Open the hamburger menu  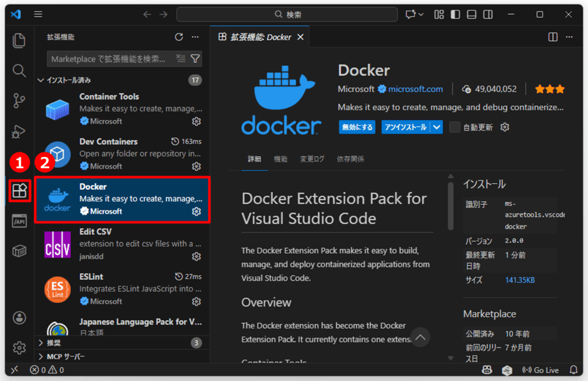coord(38,14)
